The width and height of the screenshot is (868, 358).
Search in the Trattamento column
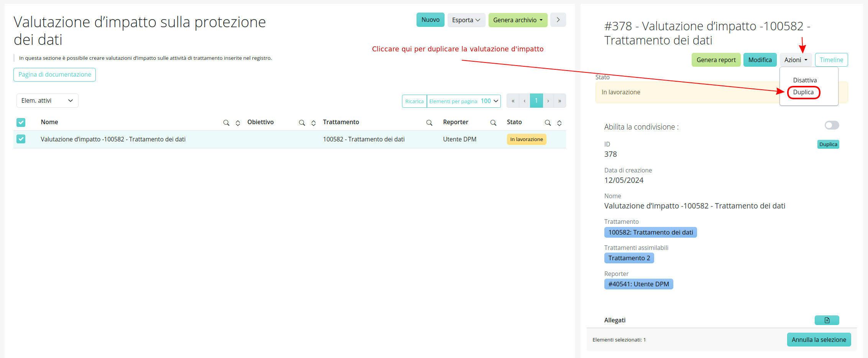429,123
